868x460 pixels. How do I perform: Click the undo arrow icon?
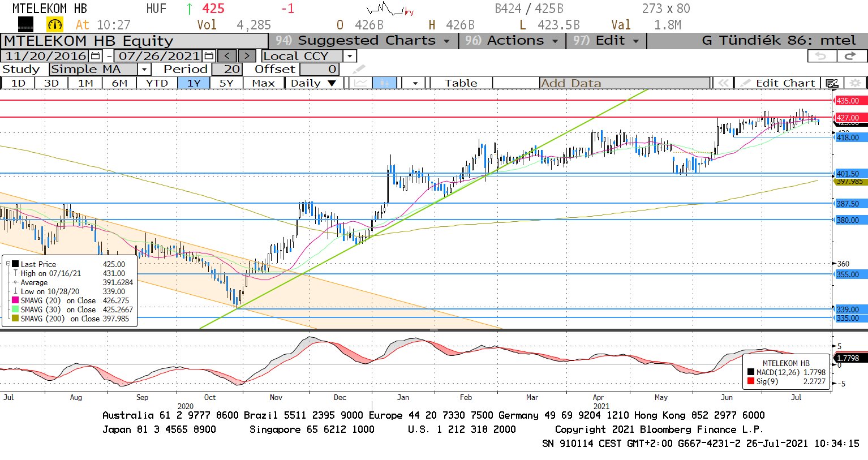[x=821, y=55]
